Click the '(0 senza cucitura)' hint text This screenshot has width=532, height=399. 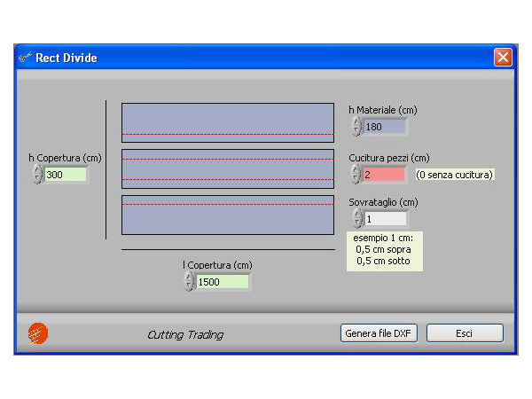455,175
